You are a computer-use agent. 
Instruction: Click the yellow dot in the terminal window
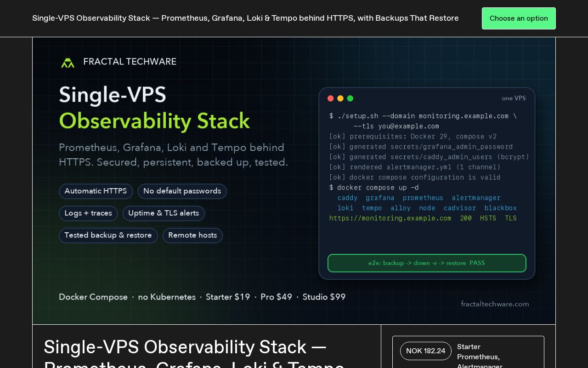click(340, 98)
